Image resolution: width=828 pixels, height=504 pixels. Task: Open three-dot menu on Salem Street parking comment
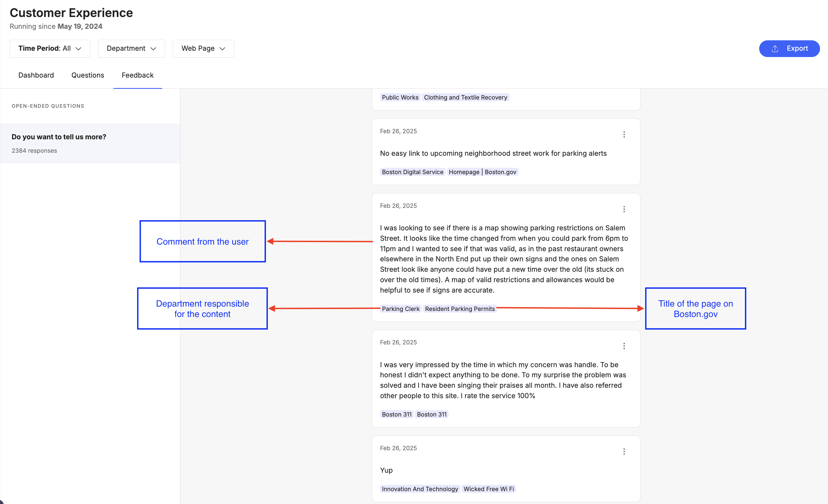(624, 209)
